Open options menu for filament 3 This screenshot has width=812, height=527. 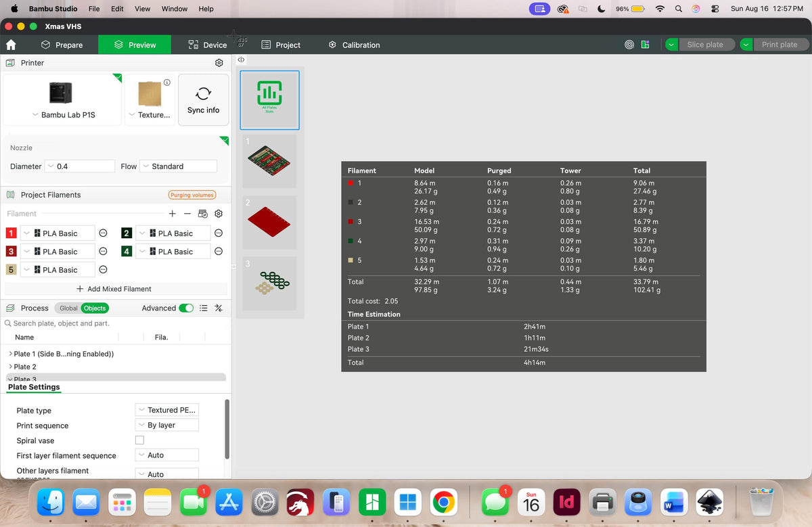pos(103,251)
